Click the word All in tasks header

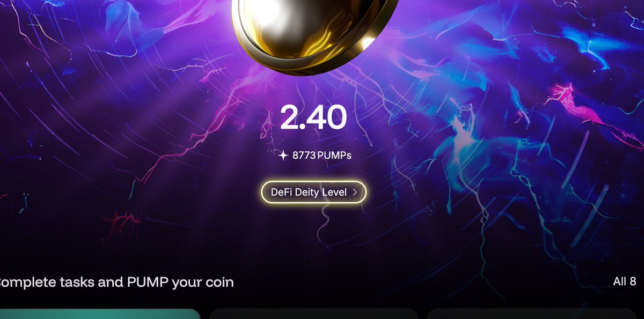pos(619,281)
